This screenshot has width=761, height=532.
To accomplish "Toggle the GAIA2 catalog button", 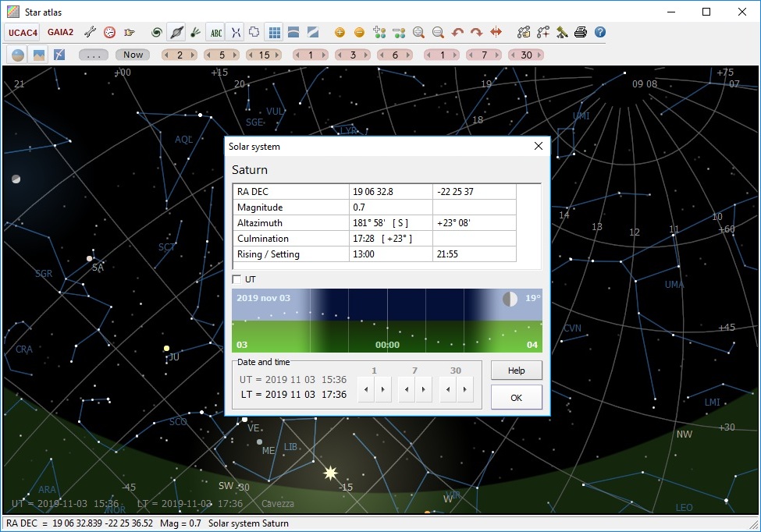I will coord(61,33).
